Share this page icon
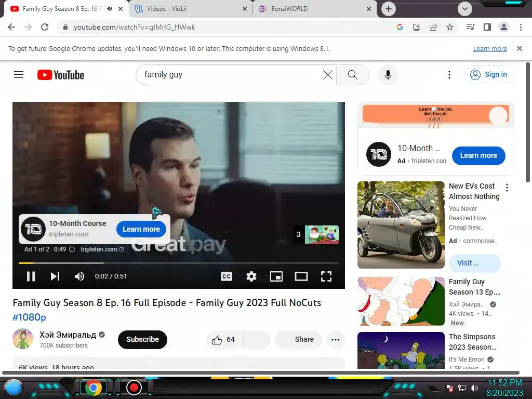This screenshot has height=399, width=532. [x=433, y=27]
